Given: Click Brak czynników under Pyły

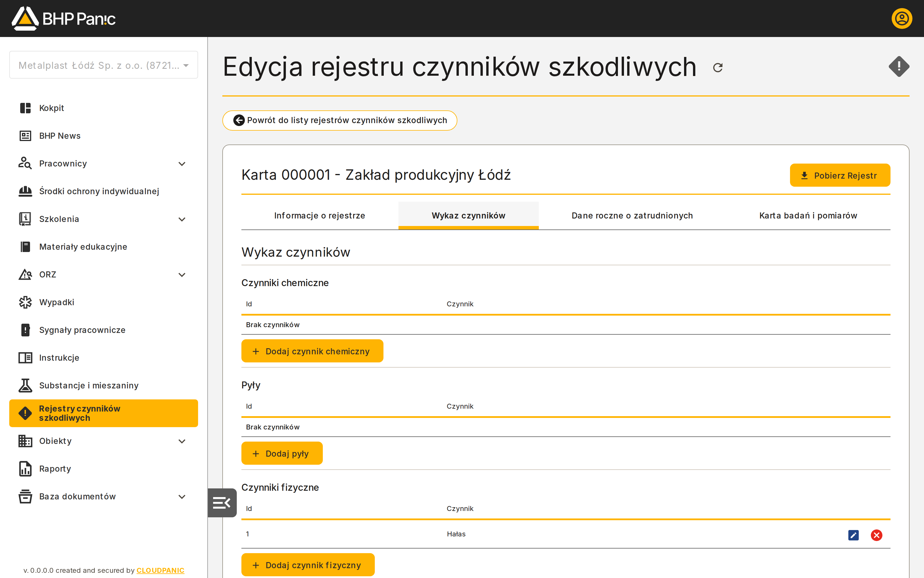Looking at the screenshot, I should [x=273, y=427].
